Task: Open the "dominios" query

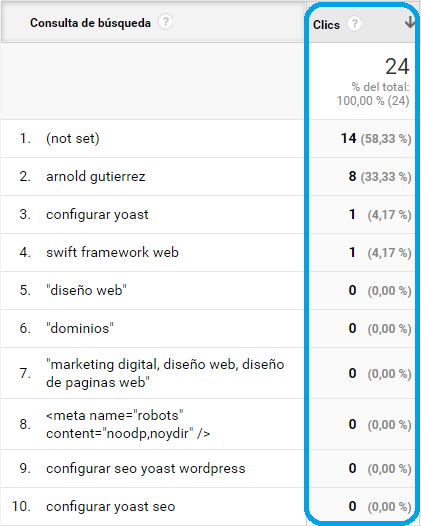Action: [80, 328]
